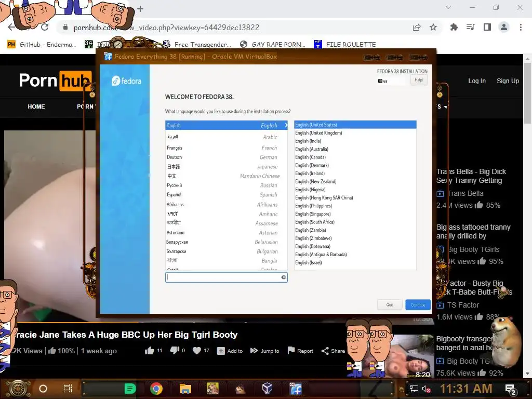Screen dimensions: 532x399
Task: Click the thumbs-down dislike icon under video
Action: (x=175, y=351)
